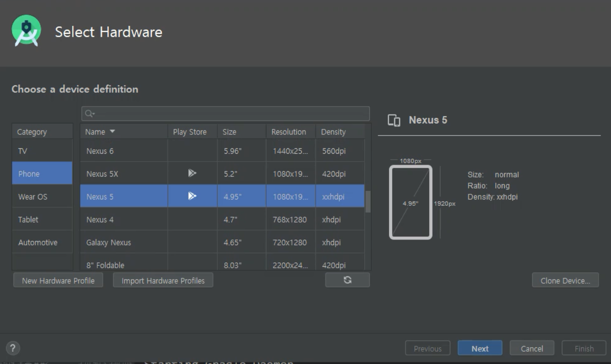Select the Nexus 5X device row
Image resolution: width=611 pixels, height=364 pixels.
click(222, 174)
